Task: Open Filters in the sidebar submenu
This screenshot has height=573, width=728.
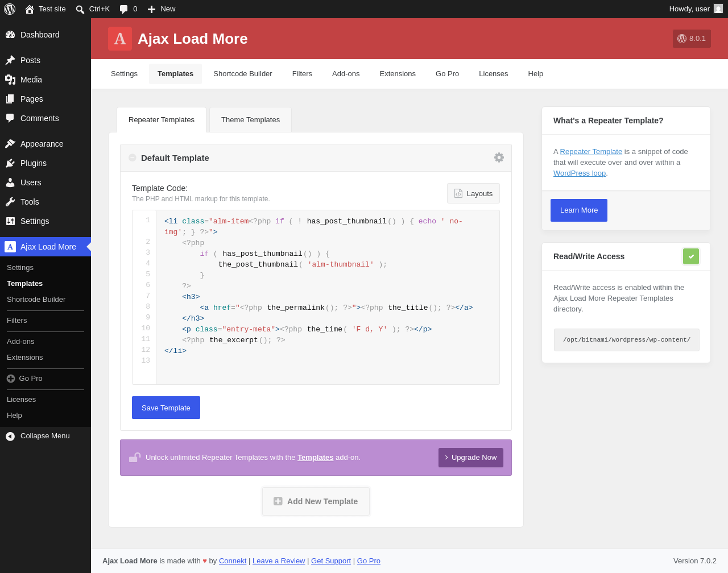Action: click(x=17, y=321)
